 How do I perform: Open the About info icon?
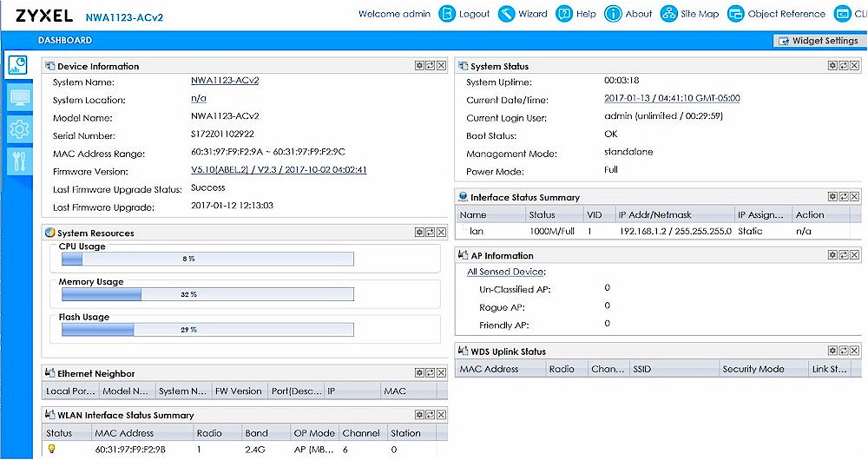coord(613,14)
